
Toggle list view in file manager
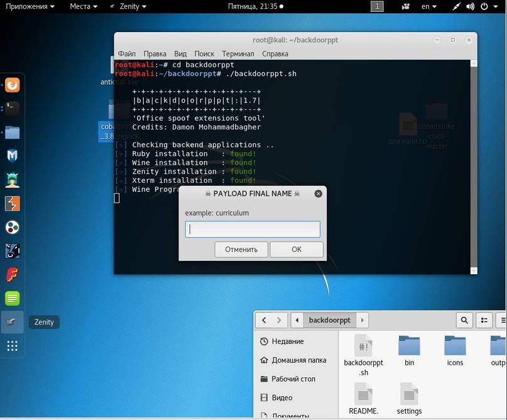point(485,320)
